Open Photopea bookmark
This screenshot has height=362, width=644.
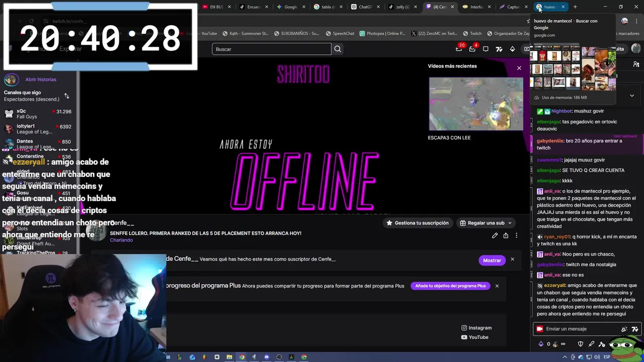(x=382, y=34)
